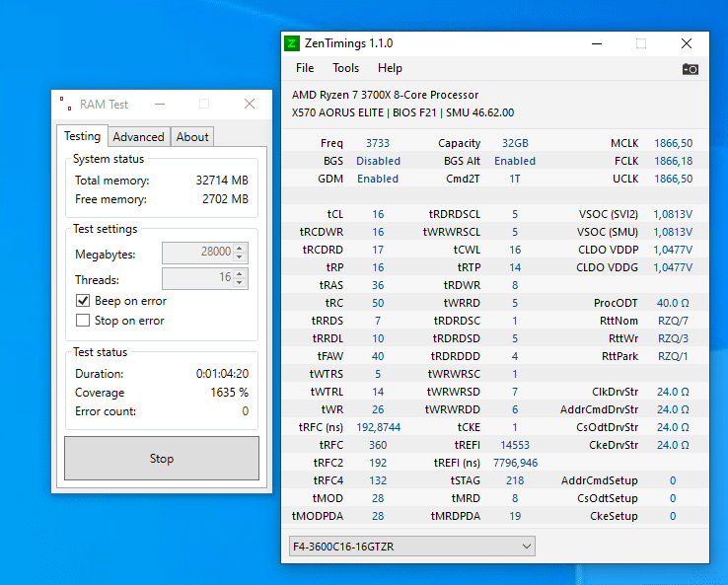Click the tRFC (ns) value 192,8744

378,427
